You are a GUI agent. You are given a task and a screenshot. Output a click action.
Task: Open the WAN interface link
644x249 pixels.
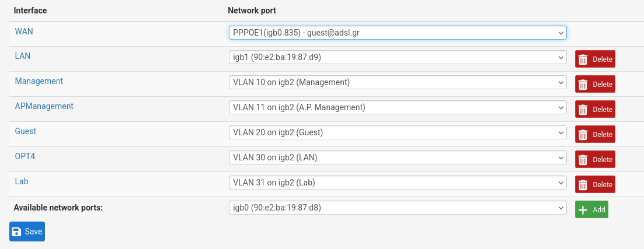(x=24, y=31)
